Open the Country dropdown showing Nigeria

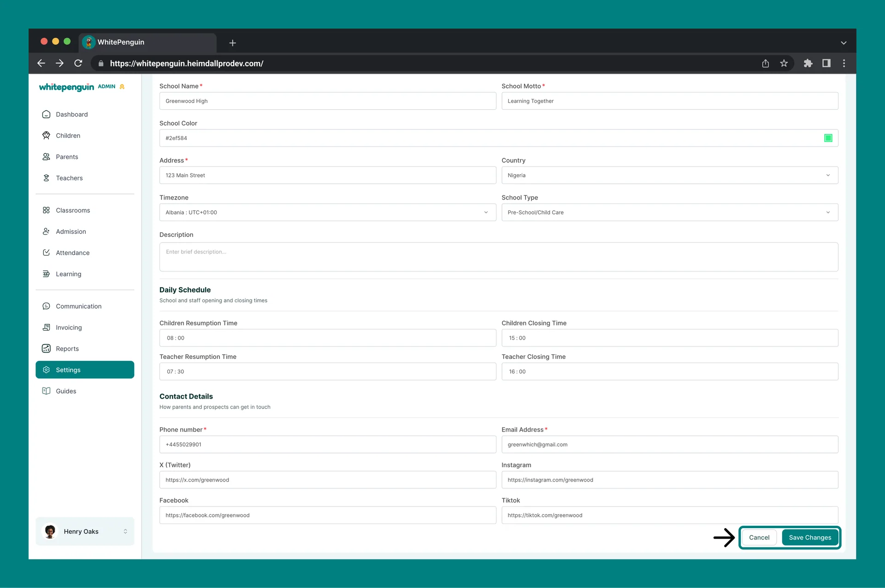tap(669, 175)
